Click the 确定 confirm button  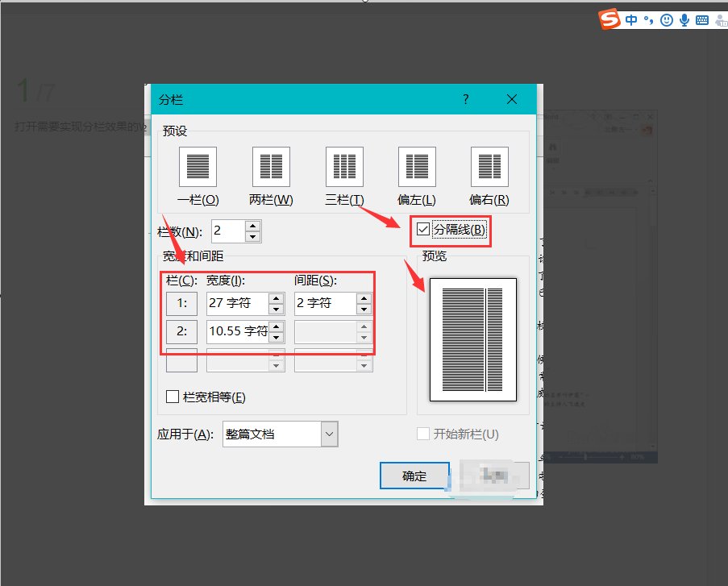[414, 476]
